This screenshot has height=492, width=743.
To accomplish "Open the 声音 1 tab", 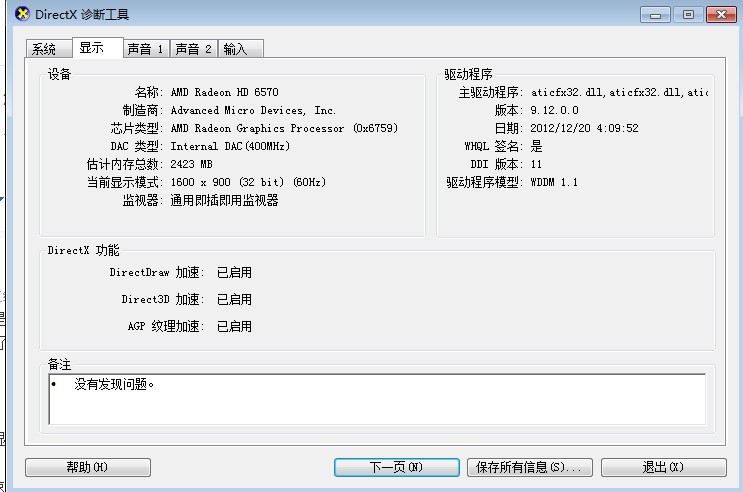I will 145,49.
